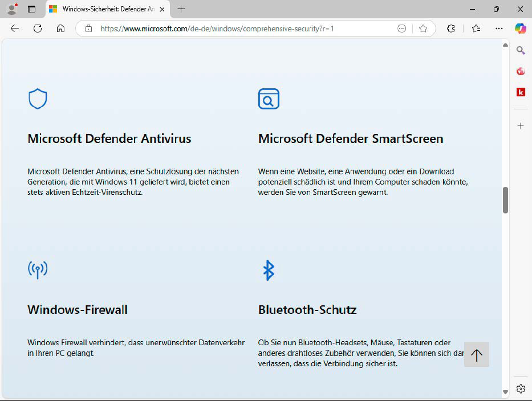View site information lock icon

(x=88, y=28)
